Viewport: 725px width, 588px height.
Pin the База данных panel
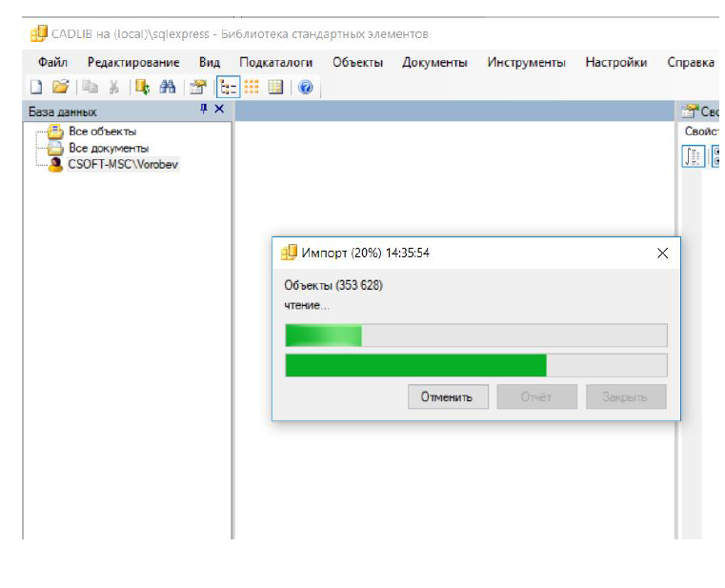[204, 109]
